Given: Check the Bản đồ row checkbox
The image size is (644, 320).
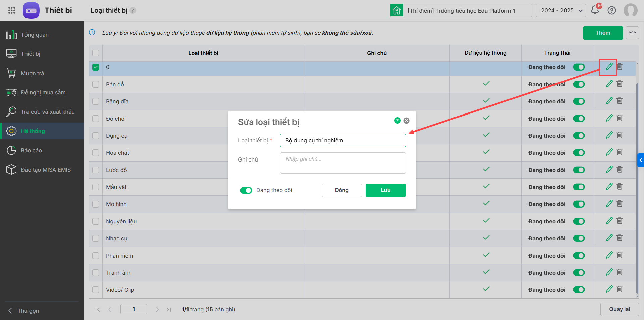Looking at the screenshot, I should tap(96, 84).
